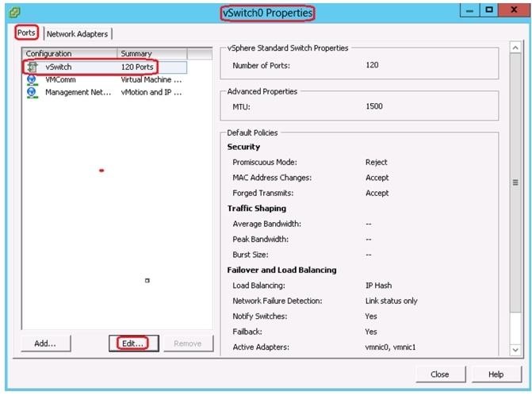Click the 'Failback:' label

pyautogui.click(x=247, y=332)
